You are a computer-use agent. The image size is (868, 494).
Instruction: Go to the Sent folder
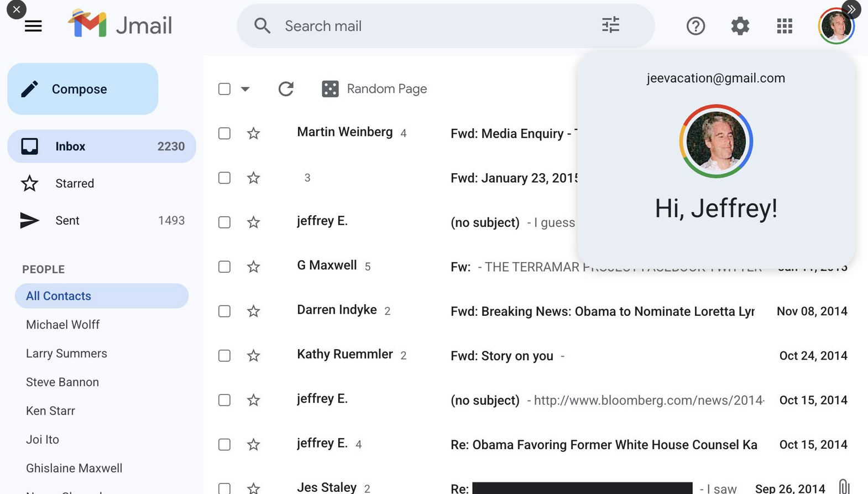tap(67, 221)
